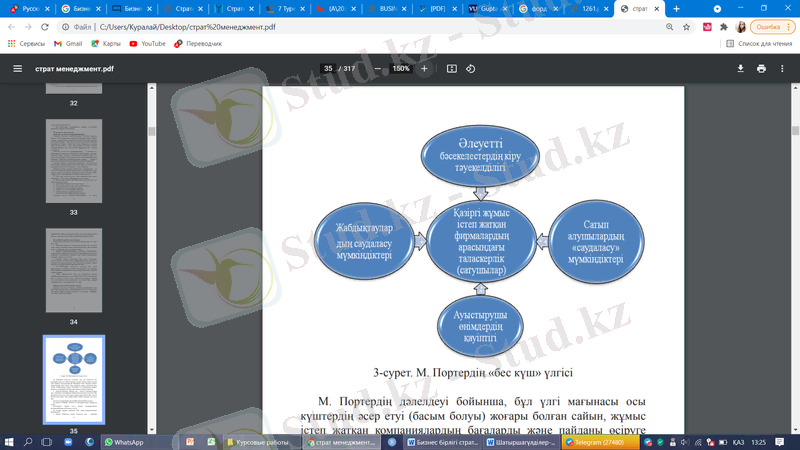The height and width of the screenshot is (450, 800).
Task: Toggle the PDF sidebar menu icon
Action: (17, 68)
